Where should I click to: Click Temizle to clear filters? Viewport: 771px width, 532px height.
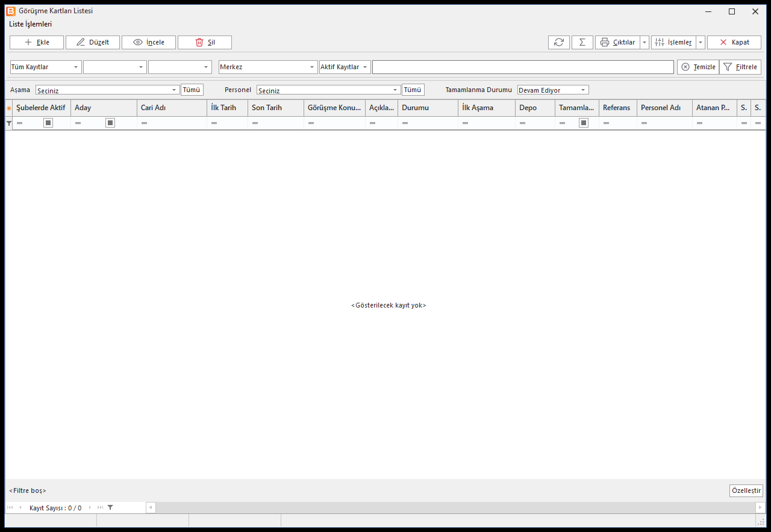click(698, 67)
